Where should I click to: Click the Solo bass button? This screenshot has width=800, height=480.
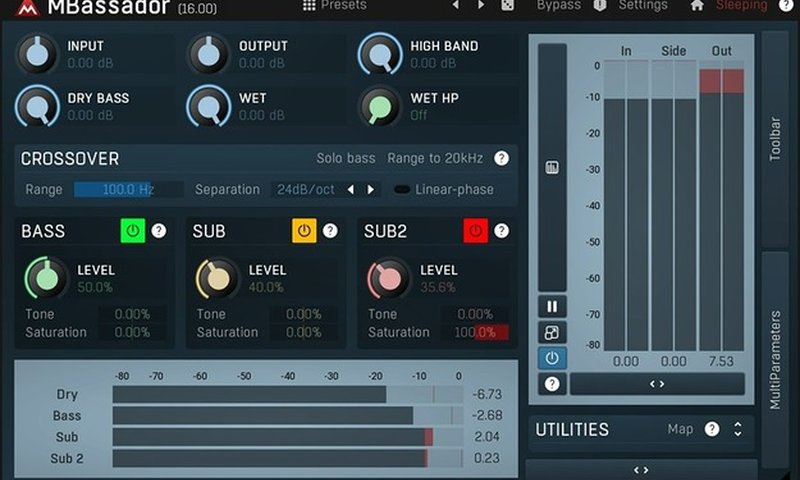point(346,158)
